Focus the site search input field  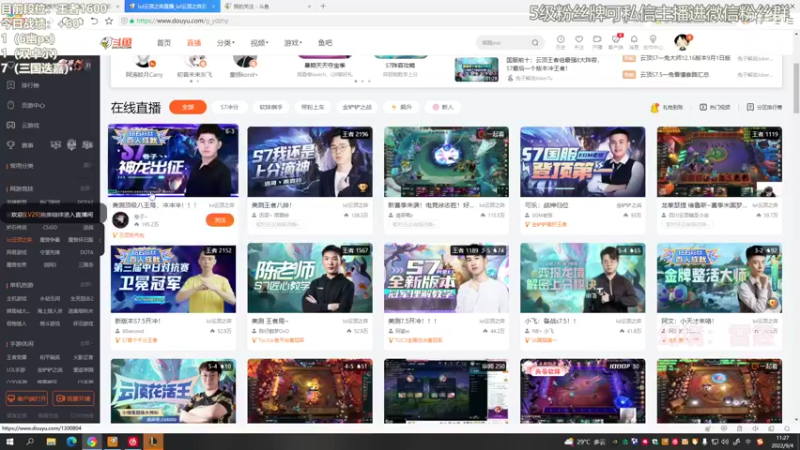pos(503,43)
